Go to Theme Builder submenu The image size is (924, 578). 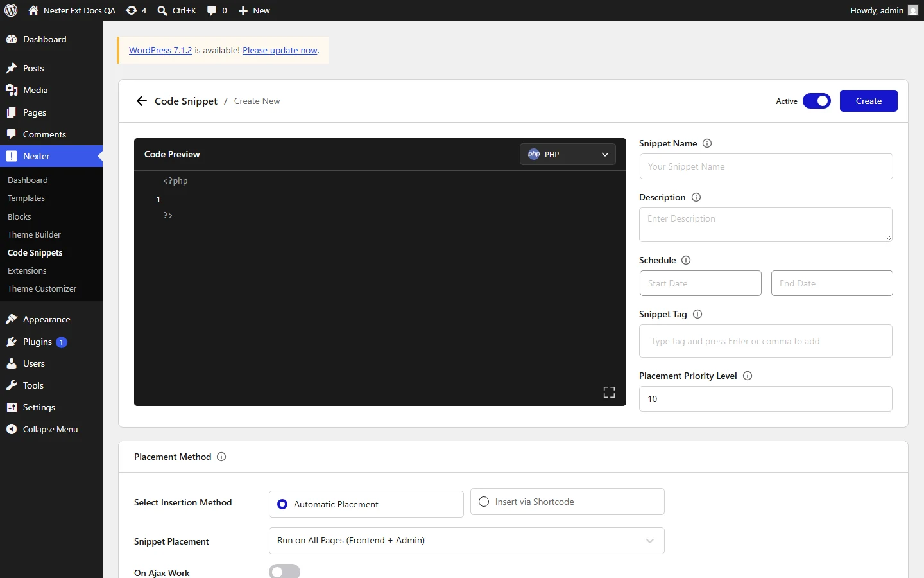(34, 234)
